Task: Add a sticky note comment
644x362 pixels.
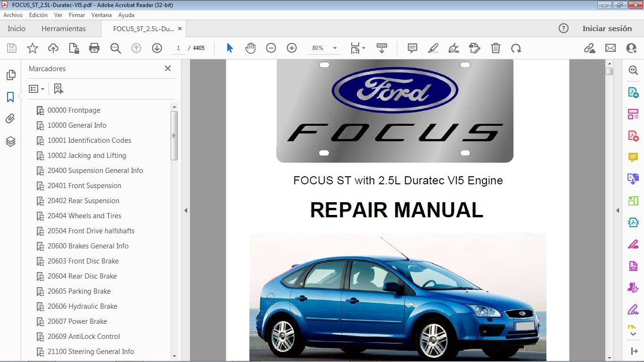Action: coord(412,48)
